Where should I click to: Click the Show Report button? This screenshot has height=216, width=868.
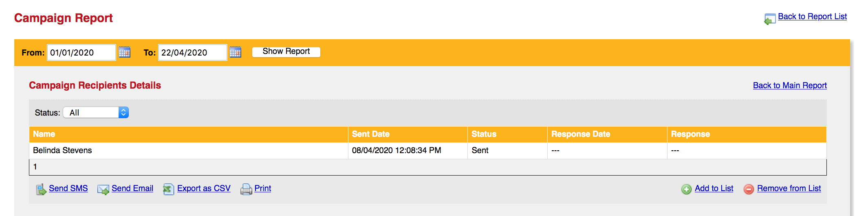pos(286,52)
